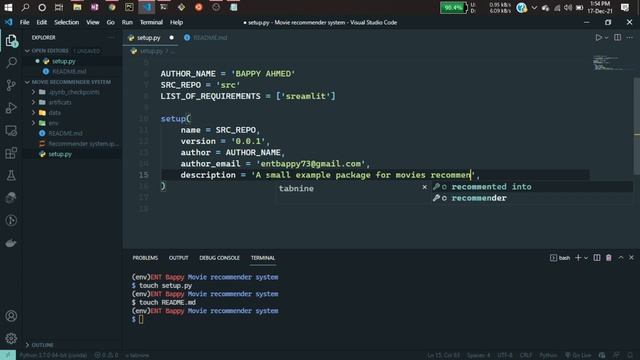Open the File menu
Screen dimensions: 640x360
pos(24,22)
